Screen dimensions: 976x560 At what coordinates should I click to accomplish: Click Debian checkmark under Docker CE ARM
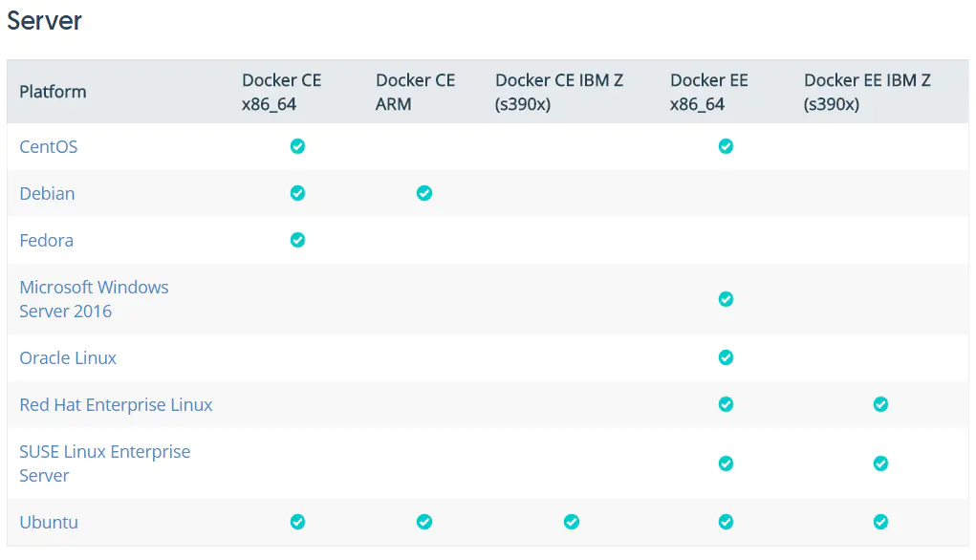[x=424, y=193]
